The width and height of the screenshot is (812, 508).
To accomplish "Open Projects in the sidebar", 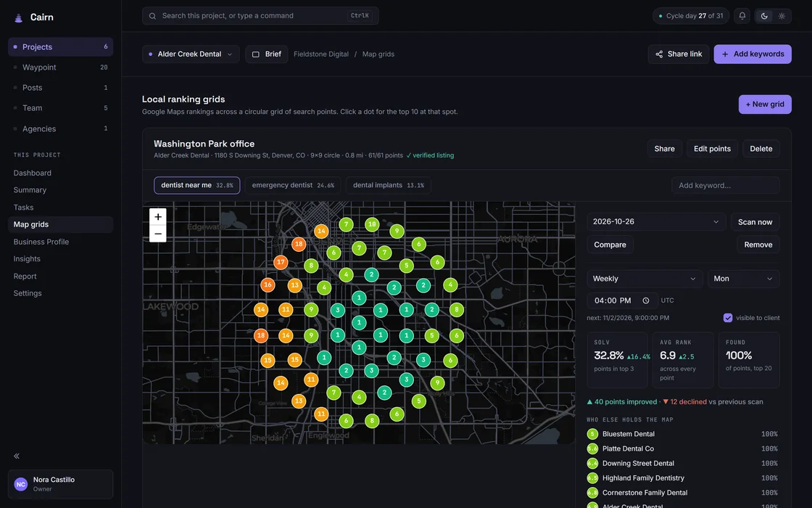I will 61,47.
